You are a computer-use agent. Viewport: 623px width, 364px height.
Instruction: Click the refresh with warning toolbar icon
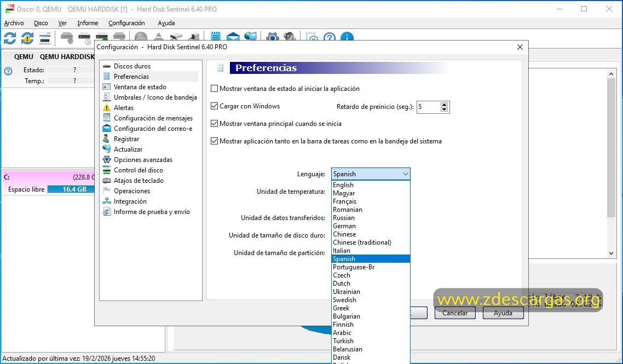click(27, 38)
